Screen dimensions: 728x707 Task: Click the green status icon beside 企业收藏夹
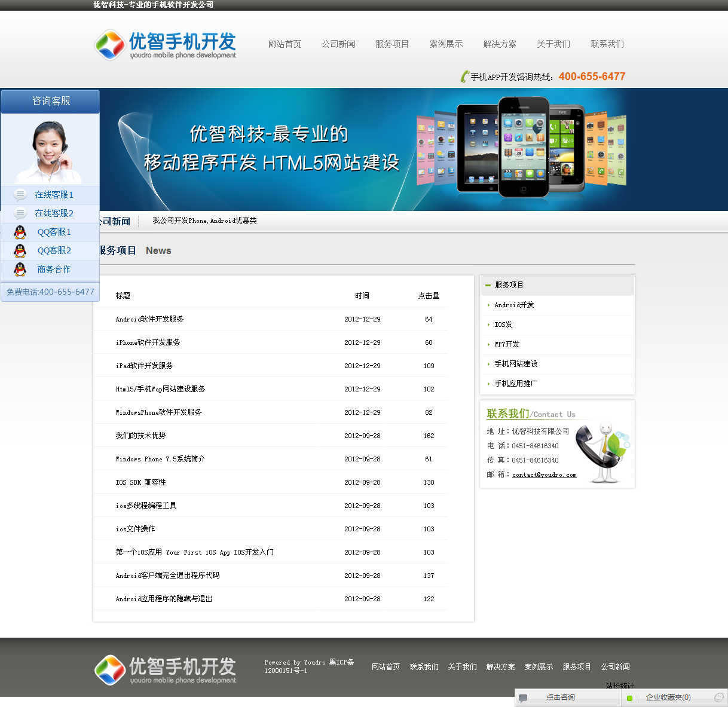(629, 698)
